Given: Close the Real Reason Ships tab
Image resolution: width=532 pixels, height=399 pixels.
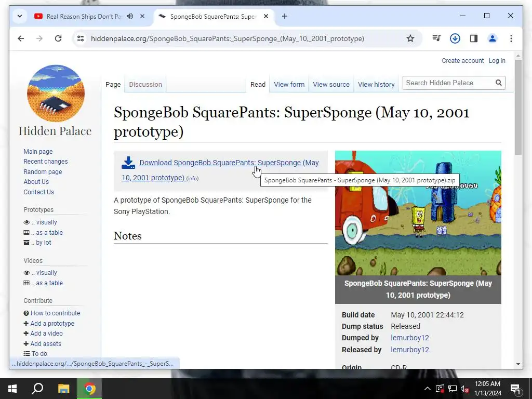Looking at the screenshot, I should [142, 16].
